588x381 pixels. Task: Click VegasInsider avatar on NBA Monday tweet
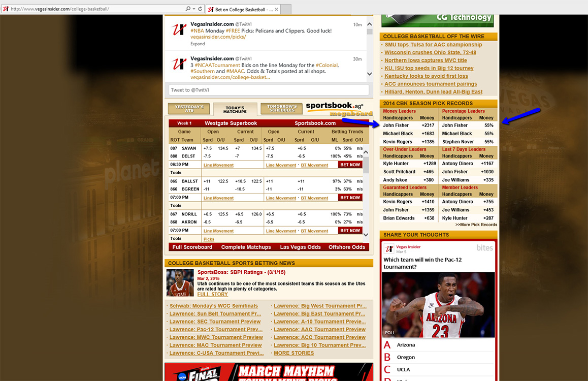179,29
